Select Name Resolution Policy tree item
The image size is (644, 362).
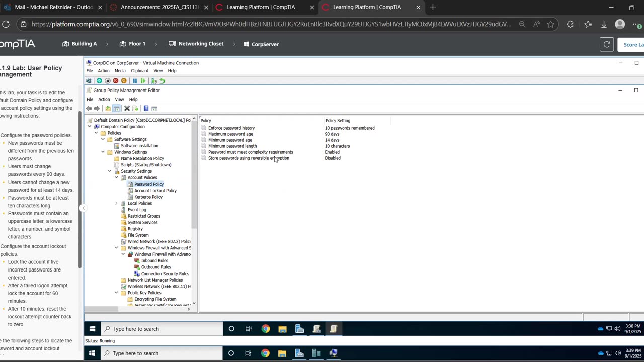click(x=142, y=158)
